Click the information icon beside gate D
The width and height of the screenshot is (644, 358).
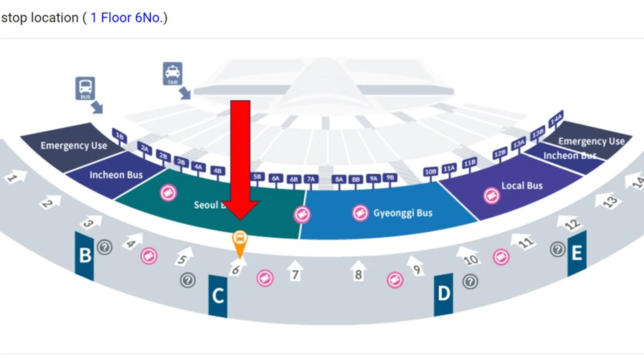pos(470,282)
